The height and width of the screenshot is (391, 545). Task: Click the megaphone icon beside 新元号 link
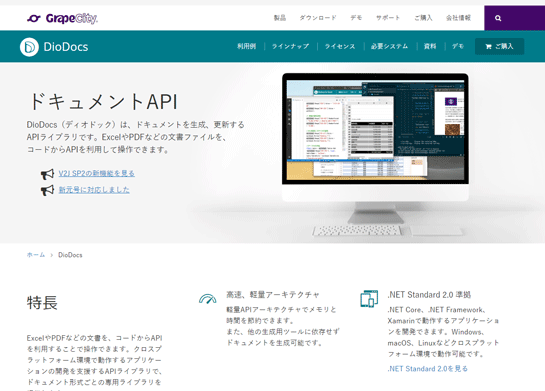point(48,190)
